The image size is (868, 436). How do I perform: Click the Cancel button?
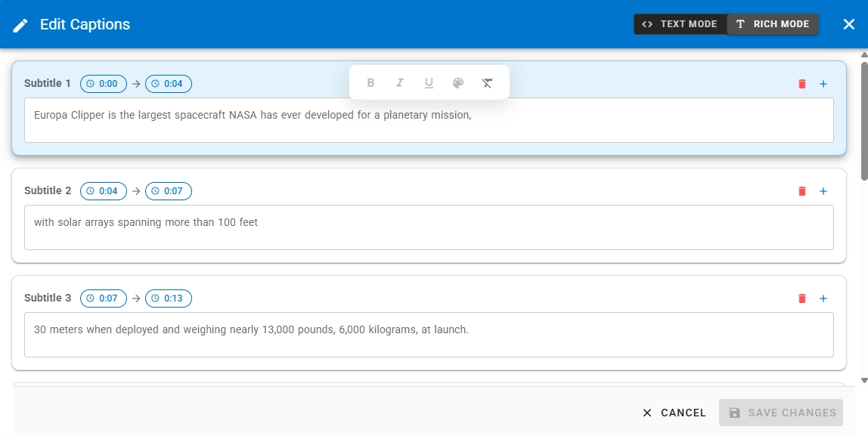click(674, 413)
